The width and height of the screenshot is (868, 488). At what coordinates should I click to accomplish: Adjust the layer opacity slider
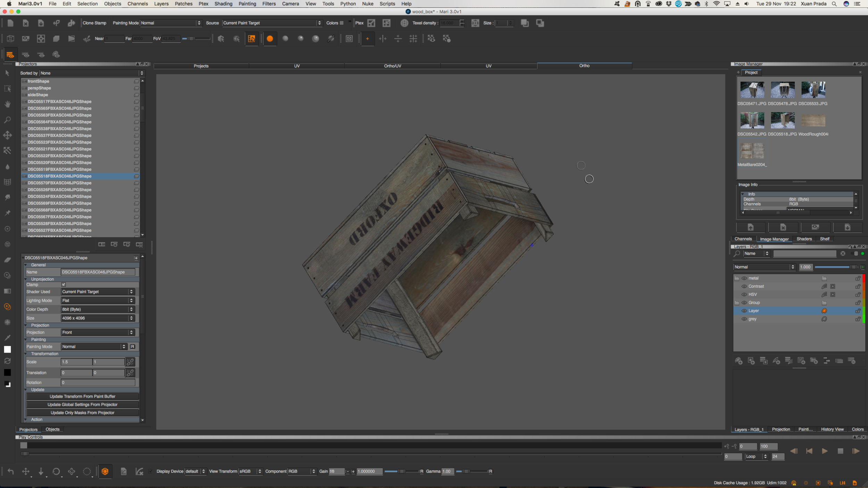(836, 267)
